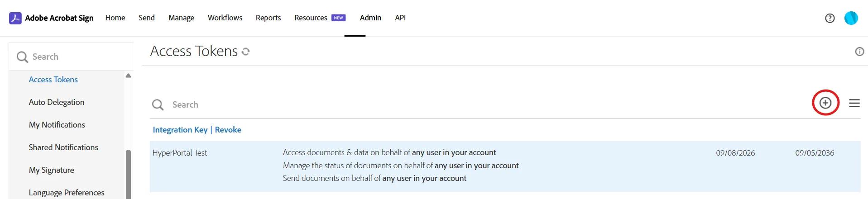This screenshot has height=199, width=868.
Task: Click the sidebar scrollbar thumb
Action: (128, 174)
